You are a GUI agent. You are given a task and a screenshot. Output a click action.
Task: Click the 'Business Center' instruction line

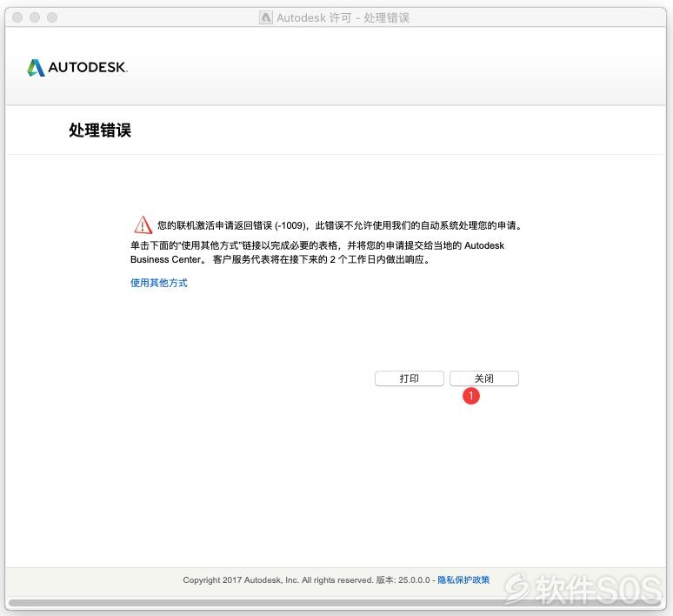pyautogui.click(x=280, y=259)
